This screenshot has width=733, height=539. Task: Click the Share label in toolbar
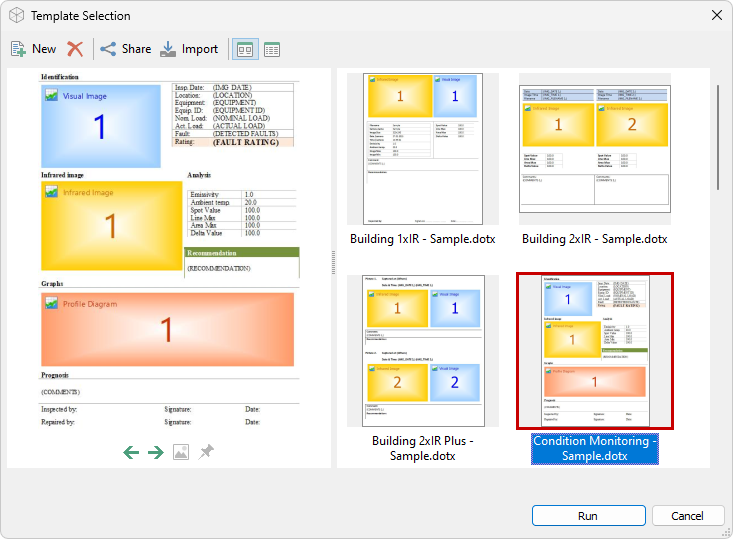tap(137, 49)
